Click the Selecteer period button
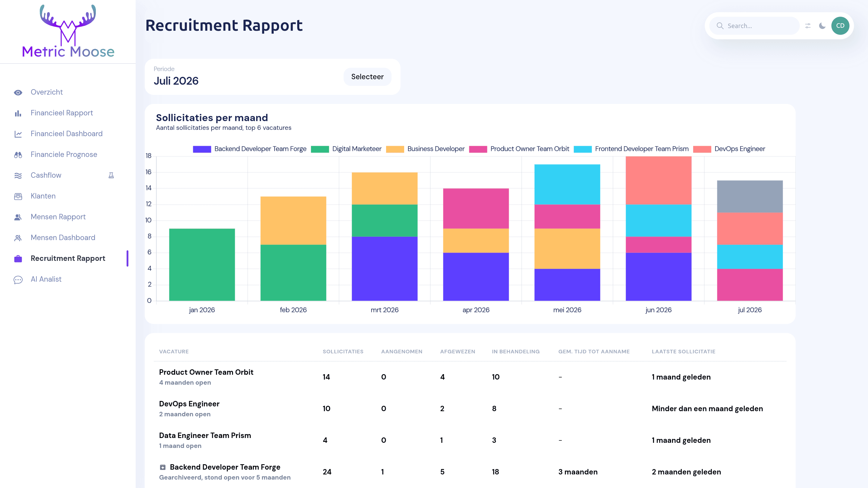 pyautogui.click(x=367, y=77)
